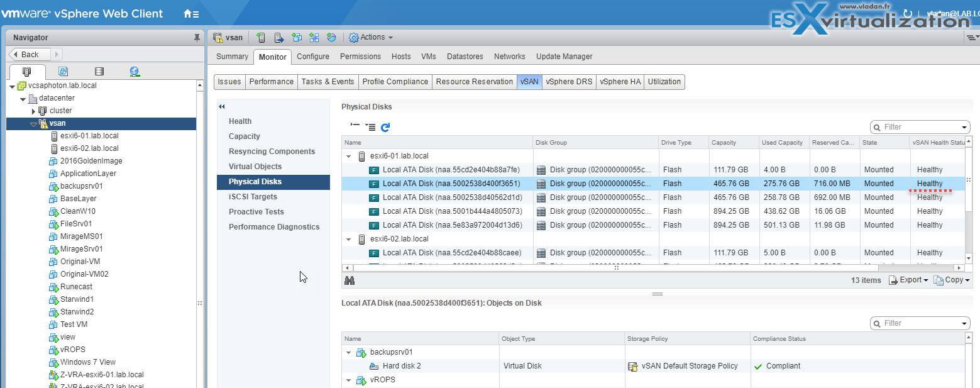Expand all rows in Physical Disks
The width and height of the screenshot is (980, 388).
[370, 127]
